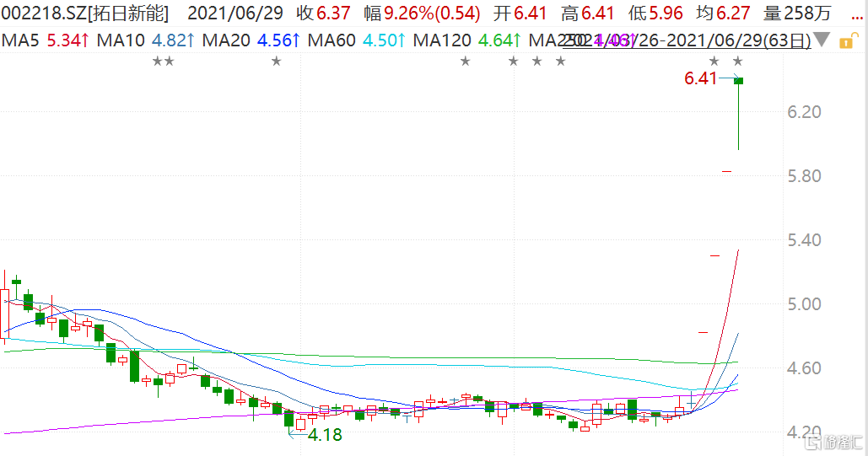Image resolution: width=868 pixels, height=456 pixels.
Task: Select the low price 低5.96
Action: (655, 13)
